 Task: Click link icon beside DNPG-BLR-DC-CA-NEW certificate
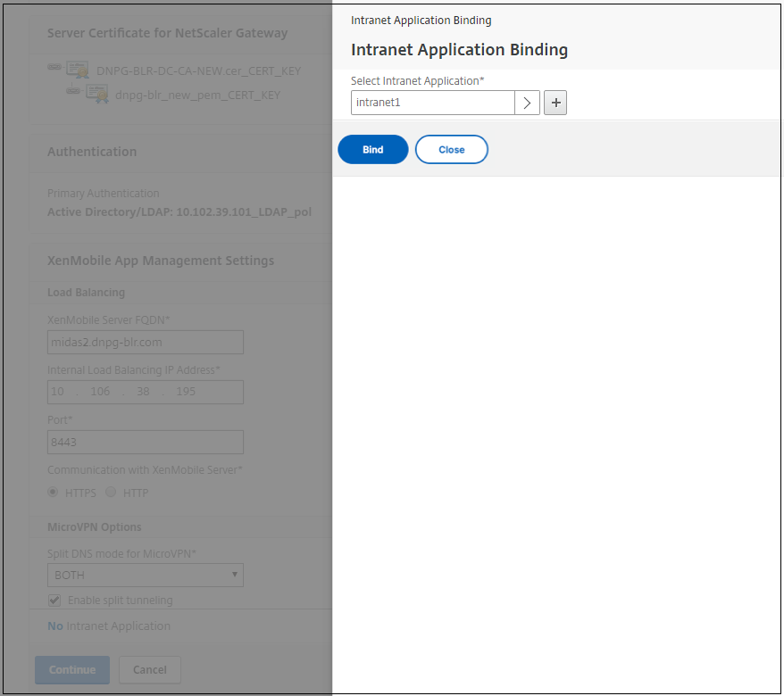54,67
